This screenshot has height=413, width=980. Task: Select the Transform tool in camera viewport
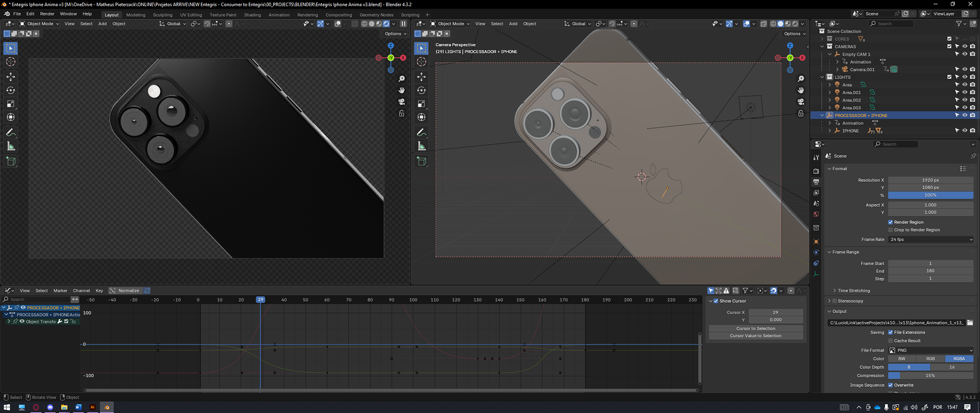(x=422, y=117)
